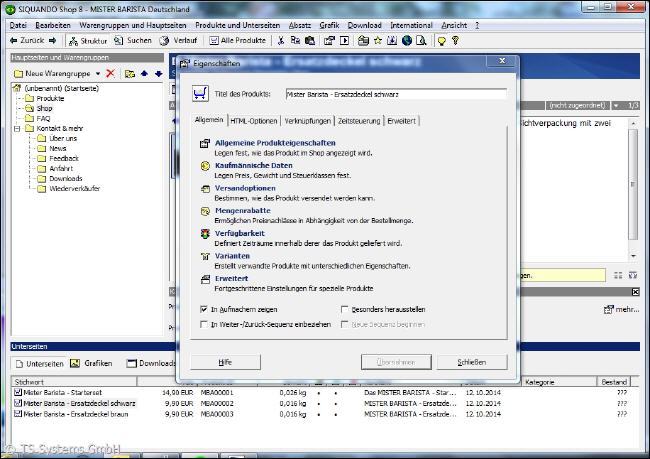Click the Zurück back arrow
This screenshot has width=650, height=459.
(14, 40)
